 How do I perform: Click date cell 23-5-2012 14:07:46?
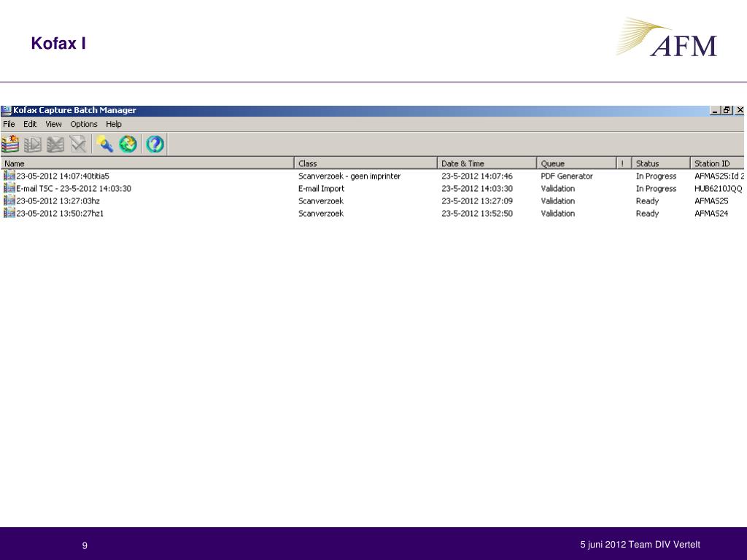477,176
